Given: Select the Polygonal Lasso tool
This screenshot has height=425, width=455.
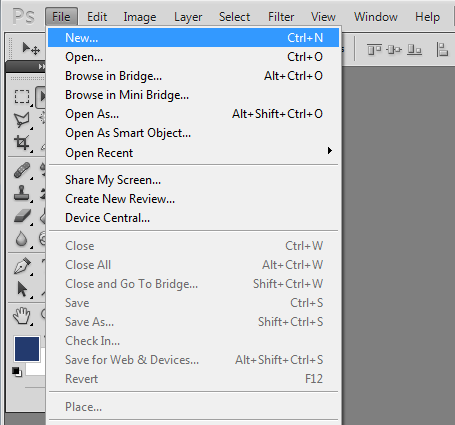Looking at the screenshot, I should pyautogui.click(x=22, y=120).
